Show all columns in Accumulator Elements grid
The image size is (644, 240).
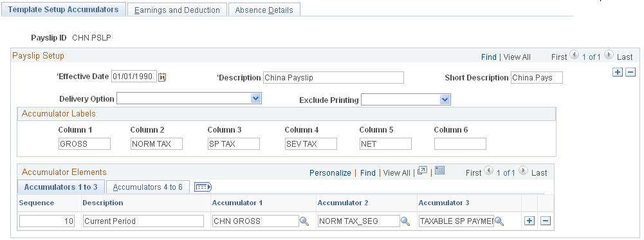(203, 187)
